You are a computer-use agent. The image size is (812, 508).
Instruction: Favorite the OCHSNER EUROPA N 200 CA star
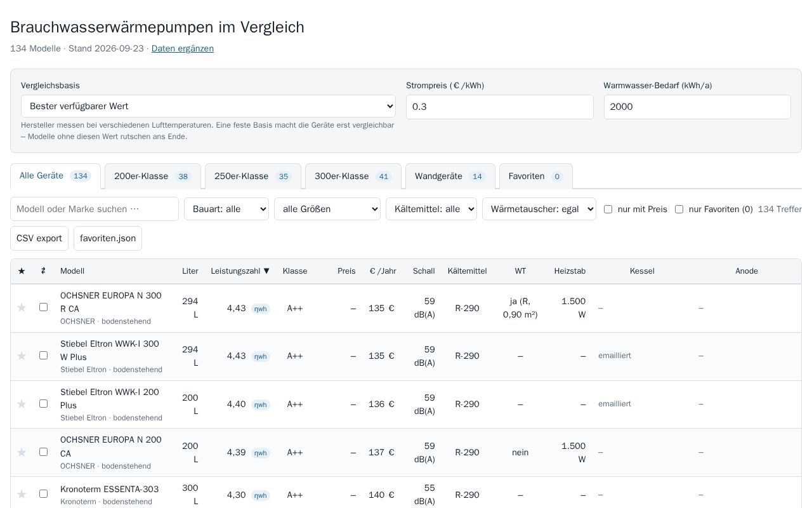(x=22, y=453)
